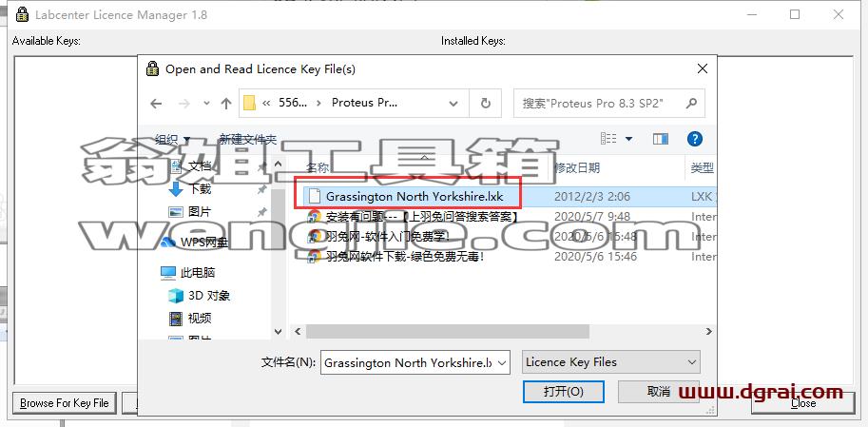Click the 2012/2/3 2:06 date cell
Image resolution: width=868 pixels, height=427 pixels.
point(591,197)
